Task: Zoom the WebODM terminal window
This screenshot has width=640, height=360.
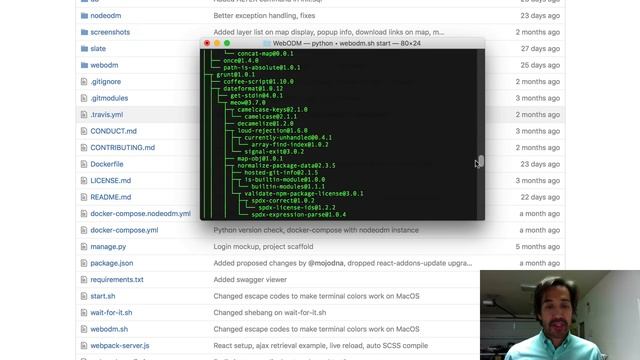Action: (227, 43)
